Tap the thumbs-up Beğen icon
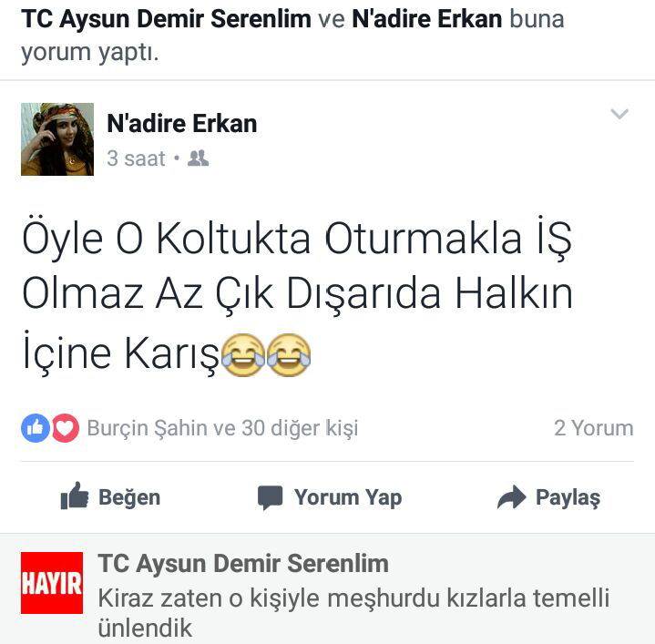 (x=75, y=496)
